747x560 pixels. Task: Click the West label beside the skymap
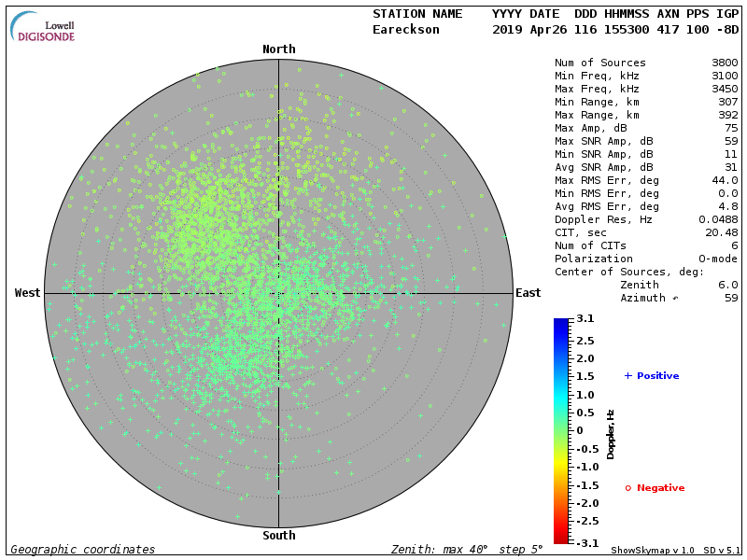point(28,293)
